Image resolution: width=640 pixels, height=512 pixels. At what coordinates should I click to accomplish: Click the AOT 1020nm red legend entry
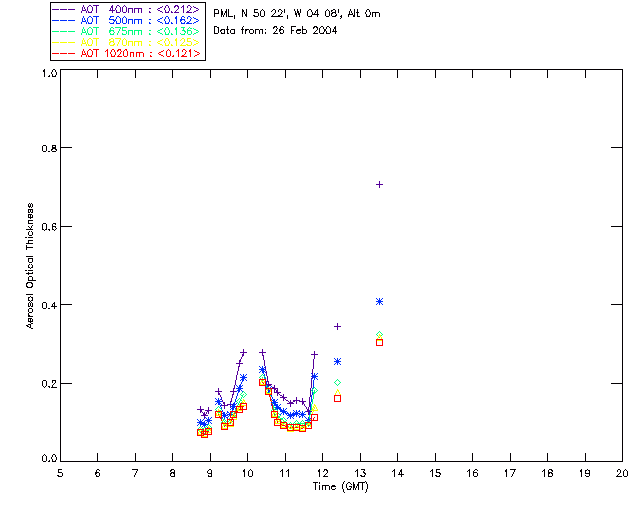tap(126, 53)
